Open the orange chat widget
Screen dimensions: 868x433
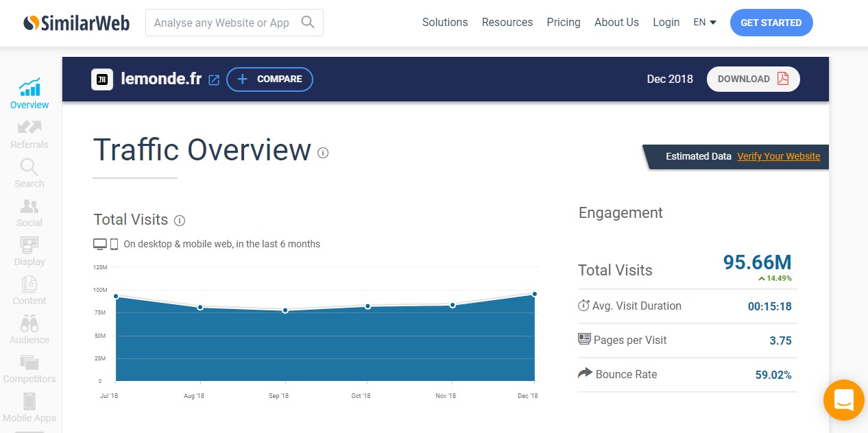(x=844, y=400)
